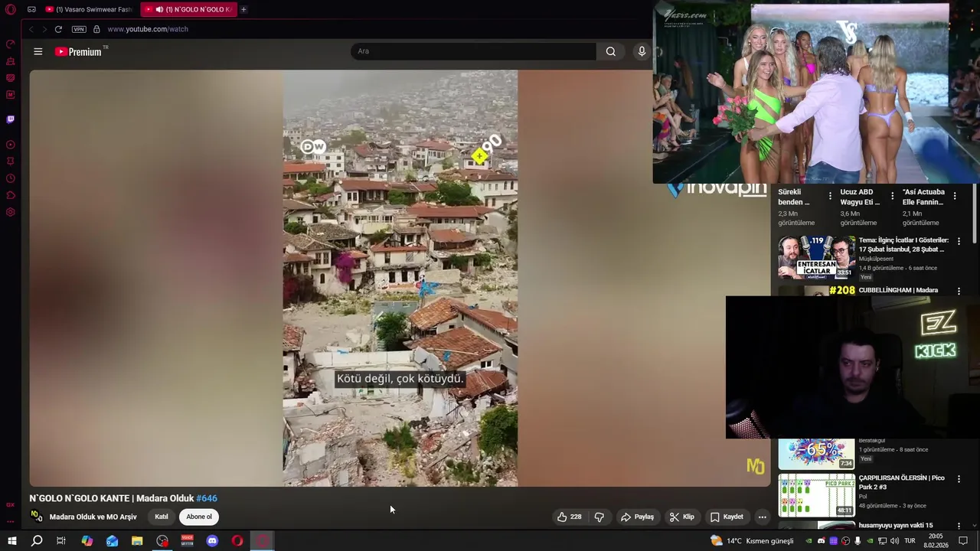Click the Katıl join button
Screen dimensions: 980x551
162,517
